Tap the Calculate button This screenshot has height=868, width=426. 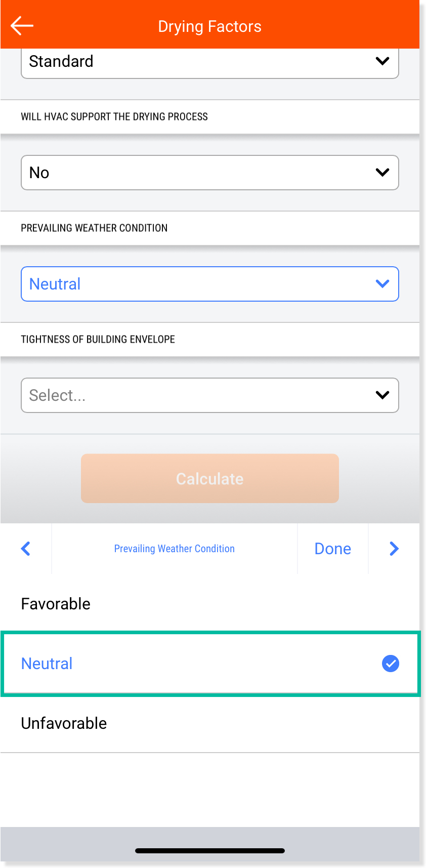[210, 478]
